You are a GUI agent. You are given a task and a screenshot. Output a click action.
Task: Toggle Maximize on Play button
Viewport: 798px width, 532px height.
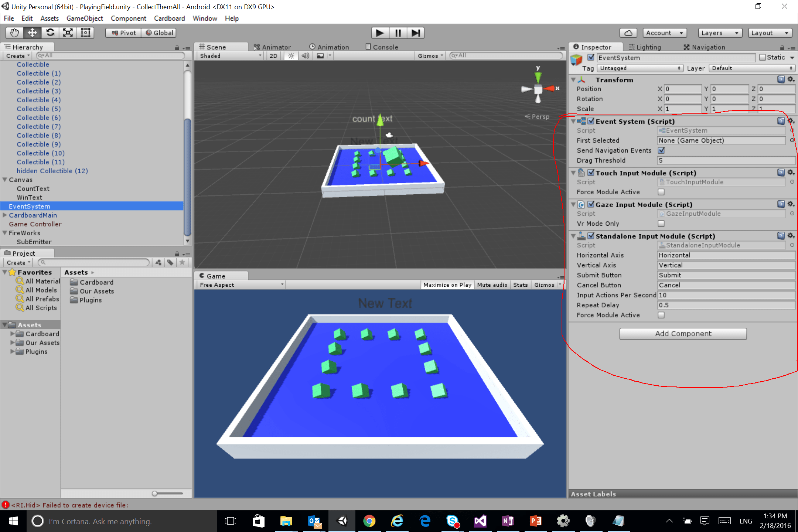[x=447, y=285]
